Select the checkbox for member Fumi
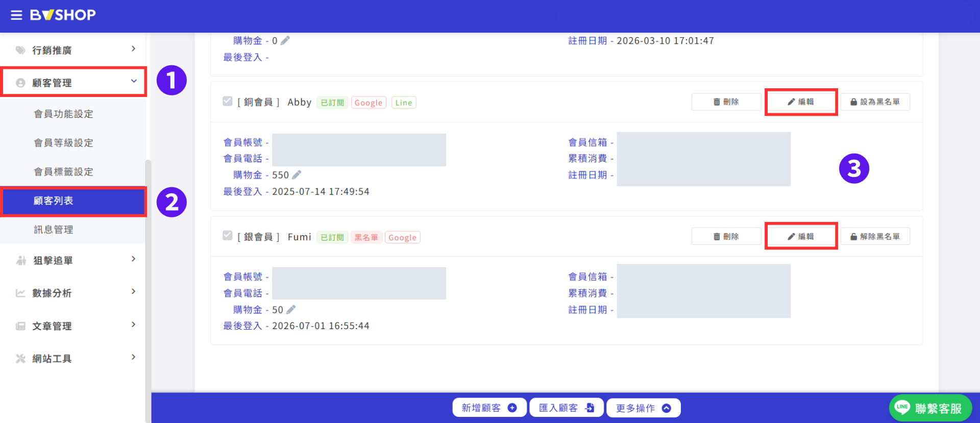 228,235
